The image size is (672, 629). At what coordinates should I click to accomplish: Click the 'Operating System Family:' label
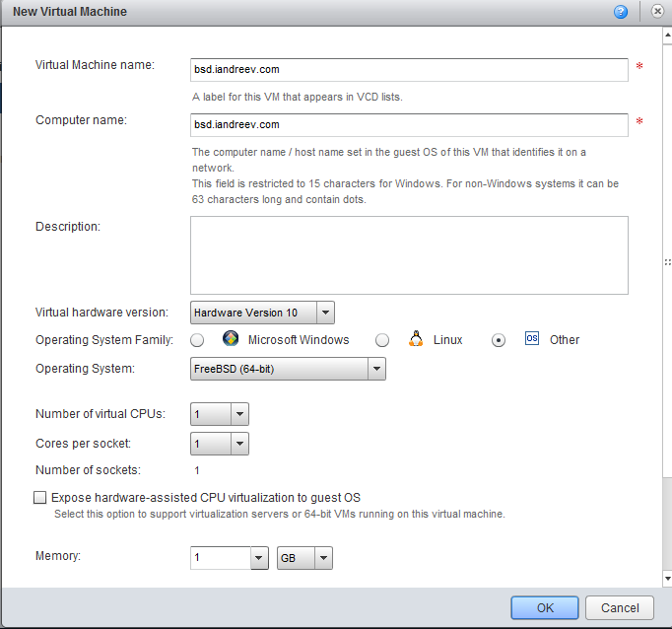(104, 340)
